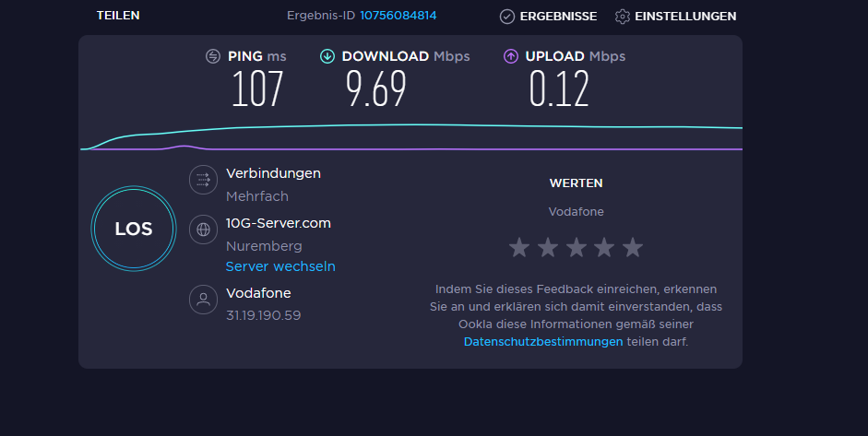Click the globe server icon
Viewport: 868px width, 436px height.
203,230
